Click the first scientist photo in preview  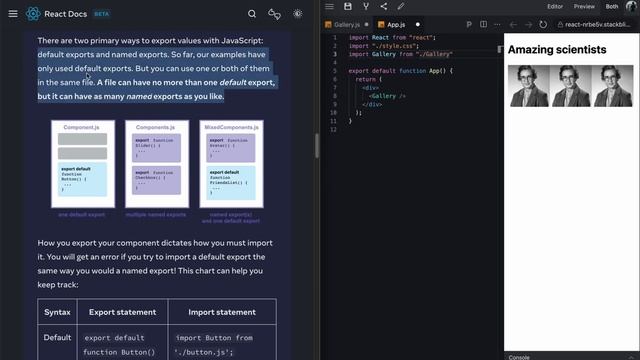[x=529, y=86]
